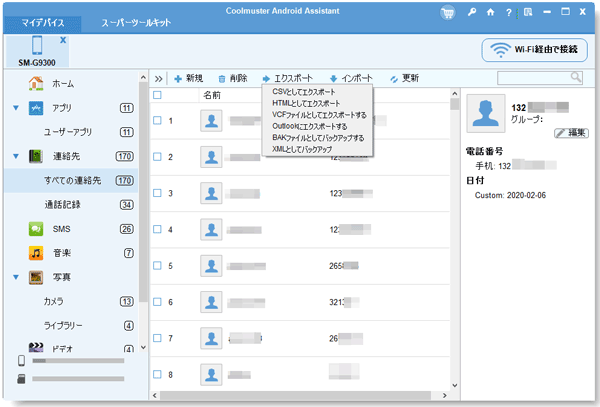
Task: Click the 連絡先 address book icon
Action: click(36, 156)
